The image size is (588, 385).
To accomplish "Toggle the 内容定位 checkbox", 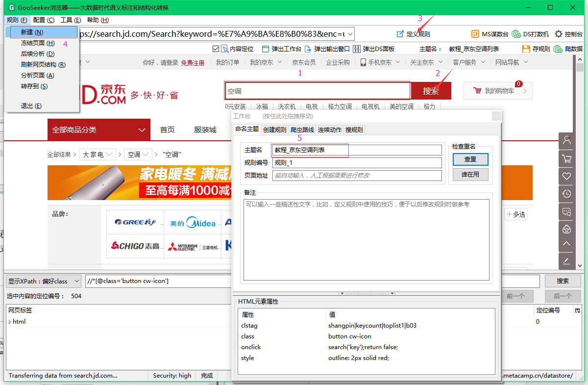I will pyautogui.click(x=216, y=49).
